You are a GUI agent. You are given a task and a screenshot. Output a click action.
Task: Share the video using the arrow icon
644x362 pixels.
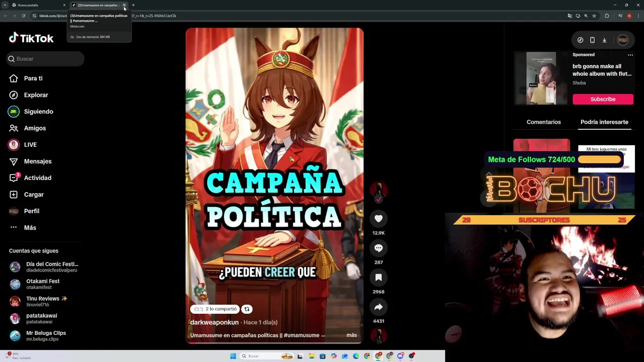point(378,307)
